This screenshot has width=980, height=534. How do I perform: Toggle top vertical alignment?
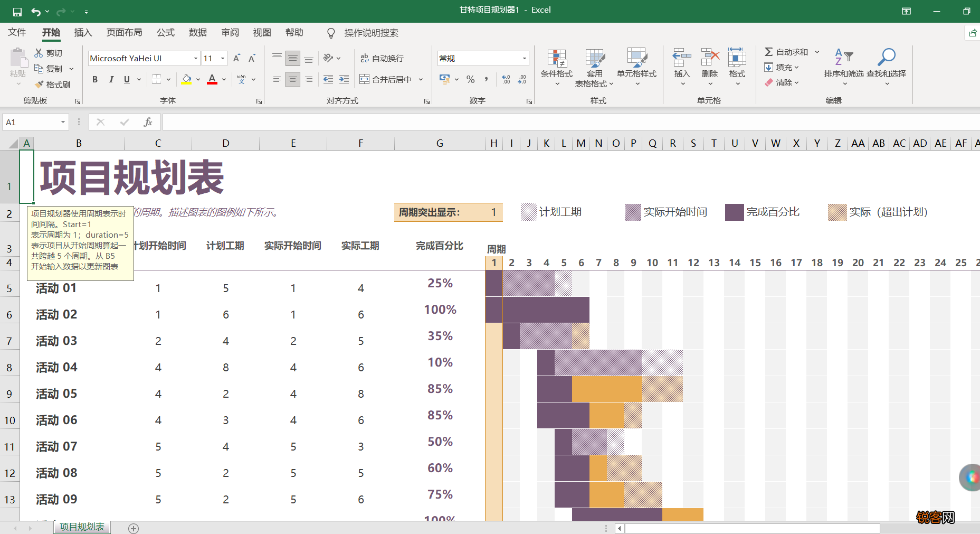[277, 58]
